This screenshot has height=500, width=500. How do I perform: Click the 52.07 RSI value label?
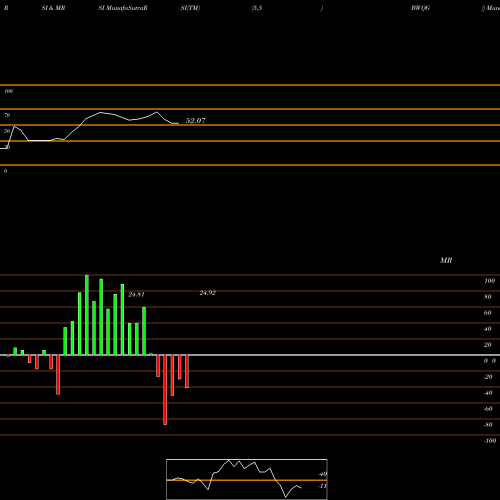tap(195, 121)
